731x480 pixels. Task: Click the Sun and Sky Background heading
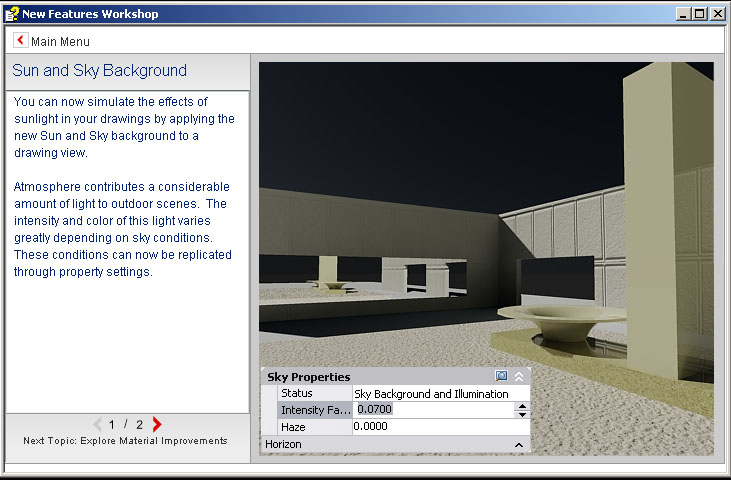pyautogui.click(x=100, y=71)
